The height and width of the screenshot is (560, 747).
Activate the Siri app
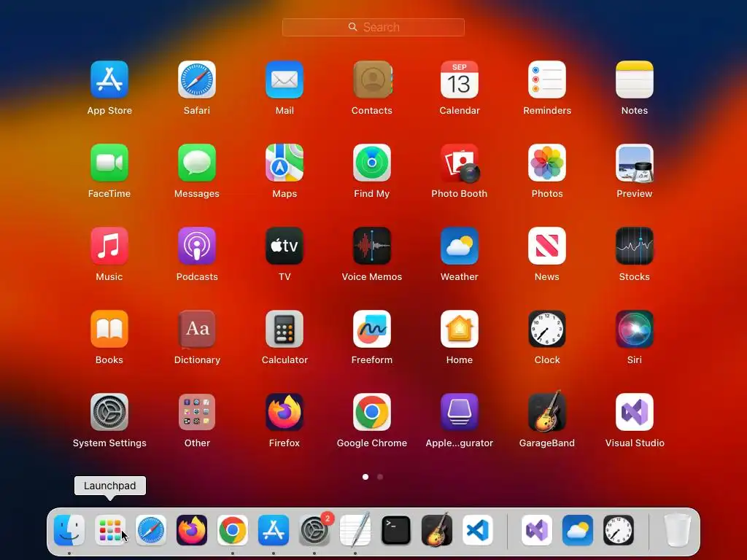pyautogui.click(x=635, y=329)
